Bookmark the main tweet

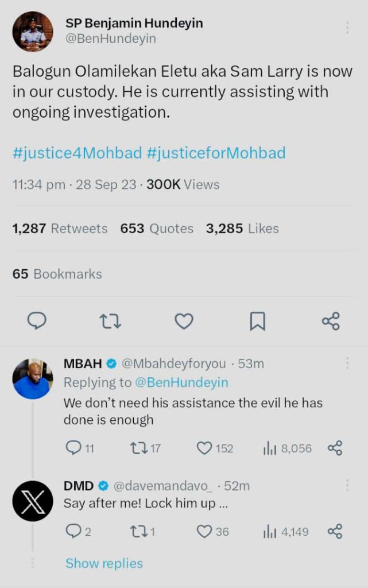click(x=257, y=321)
